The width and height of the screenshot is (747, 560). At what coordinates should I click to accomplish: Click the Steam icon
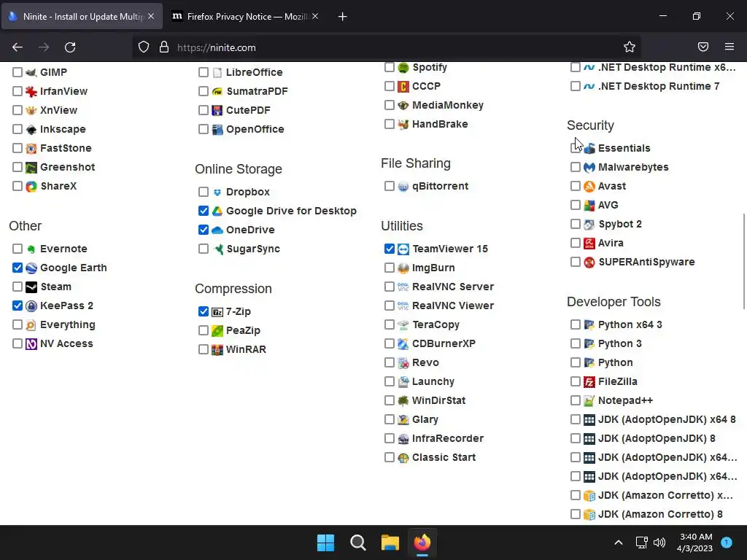point(31,287)
